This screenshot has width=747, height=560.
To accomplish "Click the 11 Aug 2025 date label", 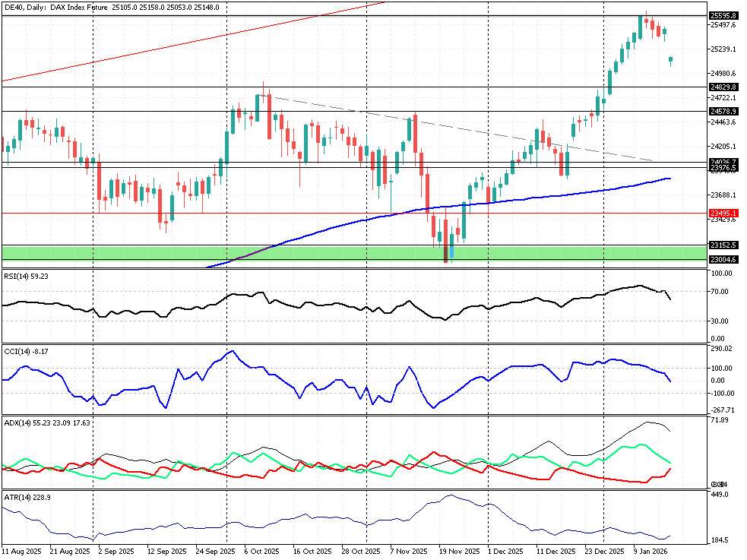I will pyautogui.click(x=21, y=550).
